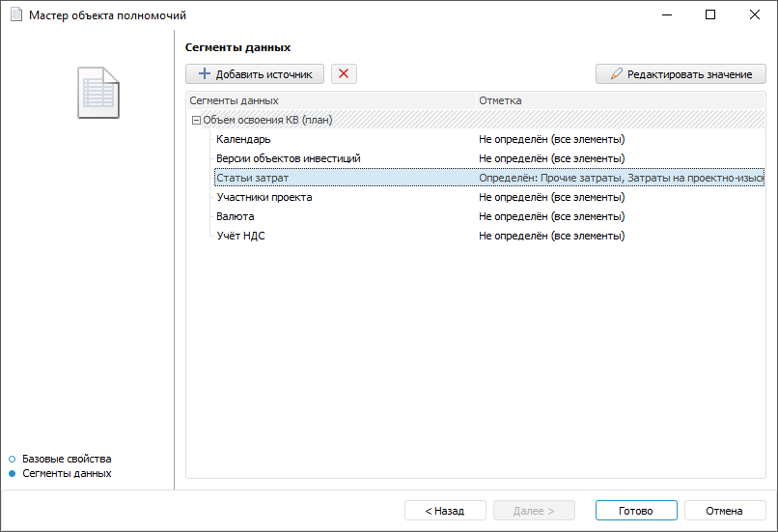Select Версии объектов инвестиций row
This screenshot has width=778, height=532.
[x=288, y=158]
